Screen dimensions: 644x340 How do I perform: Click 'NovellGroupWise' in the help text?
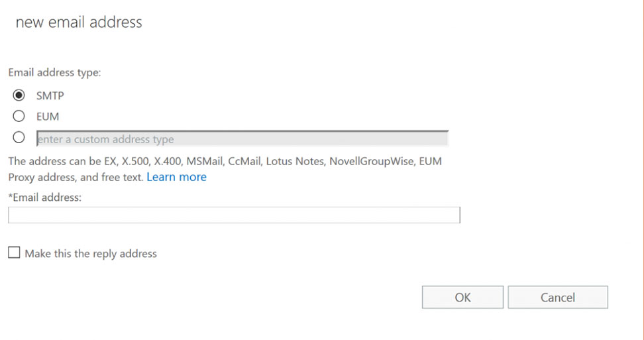371,161
